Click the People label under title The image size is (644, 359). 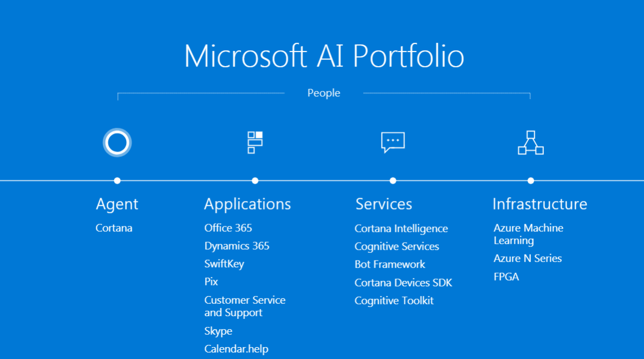coord(324,93)
